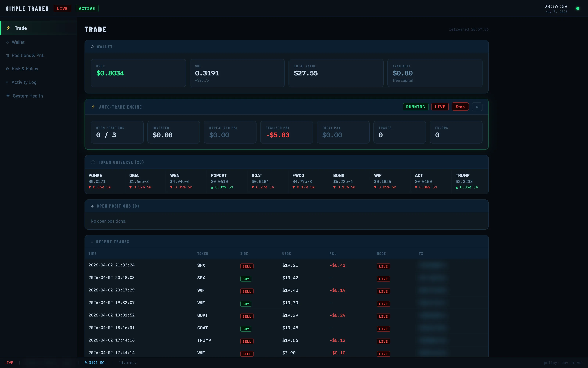Click the Recent Trades list icon
Screen dimensions: 588x368
(92, 242)
